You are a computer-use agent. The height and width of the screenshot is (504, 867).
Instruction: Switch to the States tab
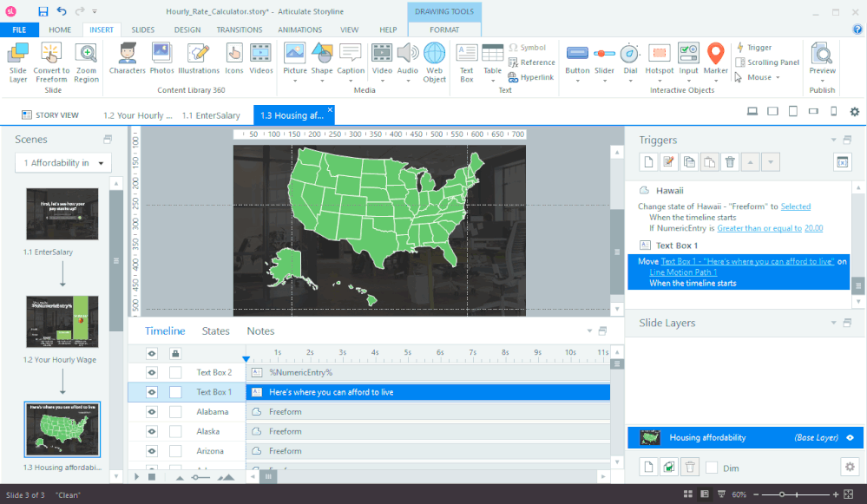[x=215, y=331]
